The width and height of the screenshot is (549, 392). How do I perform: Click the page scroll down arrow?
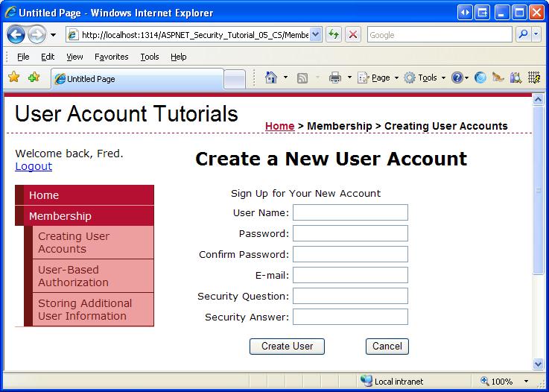pyautogui.click(x=538, y=364)
